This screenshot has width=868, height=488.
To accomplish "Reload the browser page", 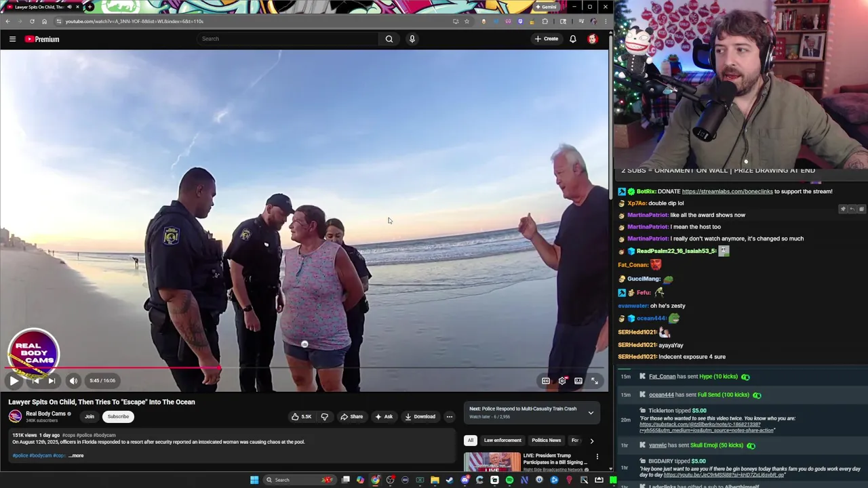I will pos(32,21).
